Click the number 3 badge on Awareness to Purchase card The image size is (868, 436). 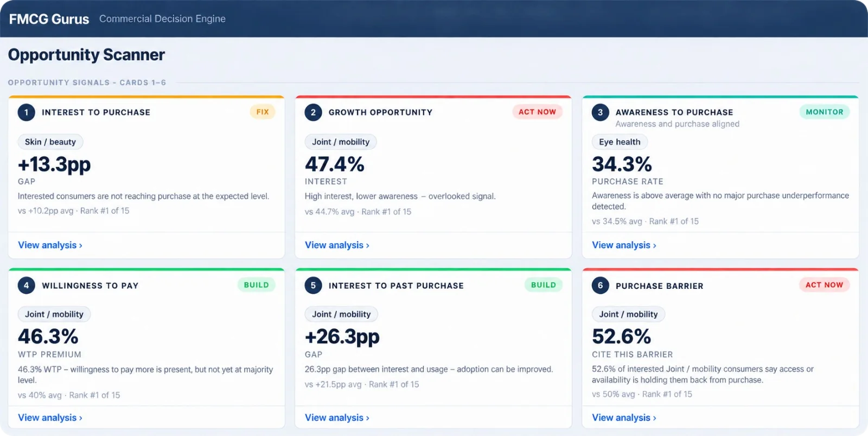pos(600,112)
